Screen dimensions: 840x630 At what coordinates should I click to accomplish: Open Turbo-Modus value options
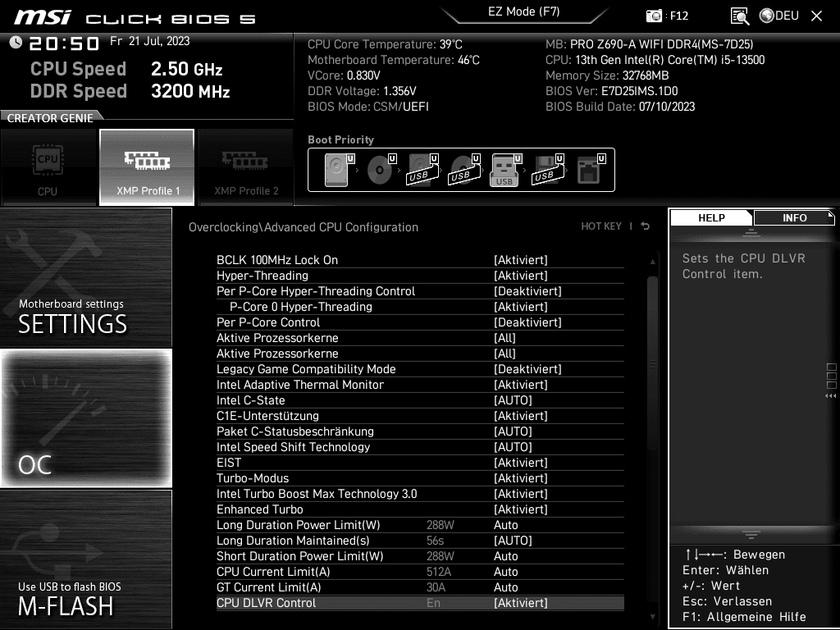521,478
